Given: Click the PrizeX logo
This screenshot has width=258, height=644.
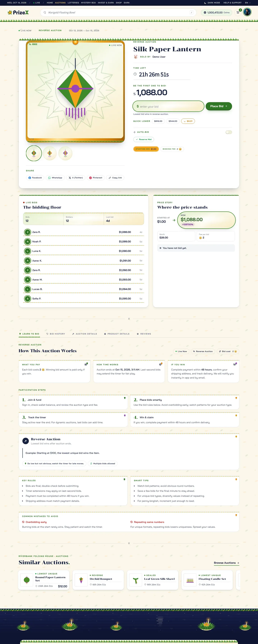Looking at the screenshot, I should pyautogui.click(x=18, y=12).
